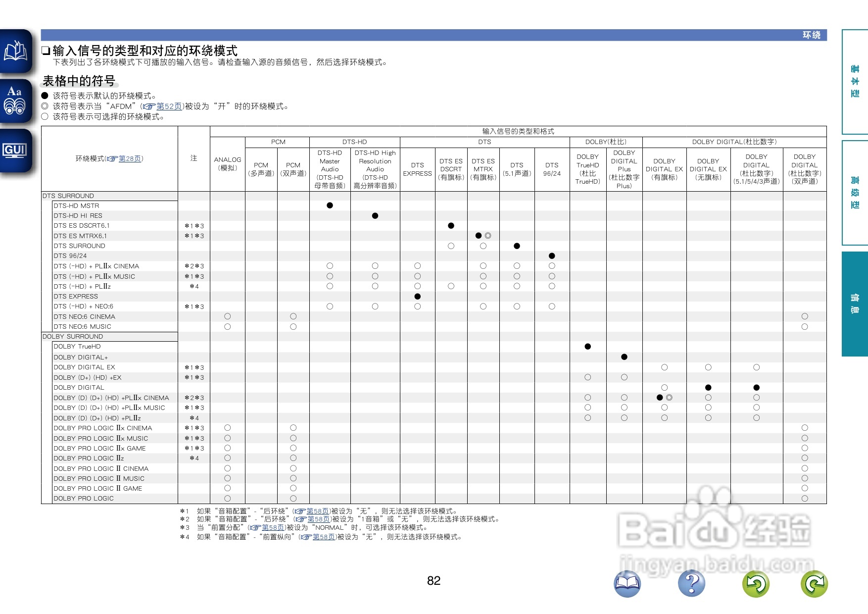This screenshot has height=614, width=868.
Task: Click the DTS ES DSCRT6.1 row label
Action: (82, 226)
